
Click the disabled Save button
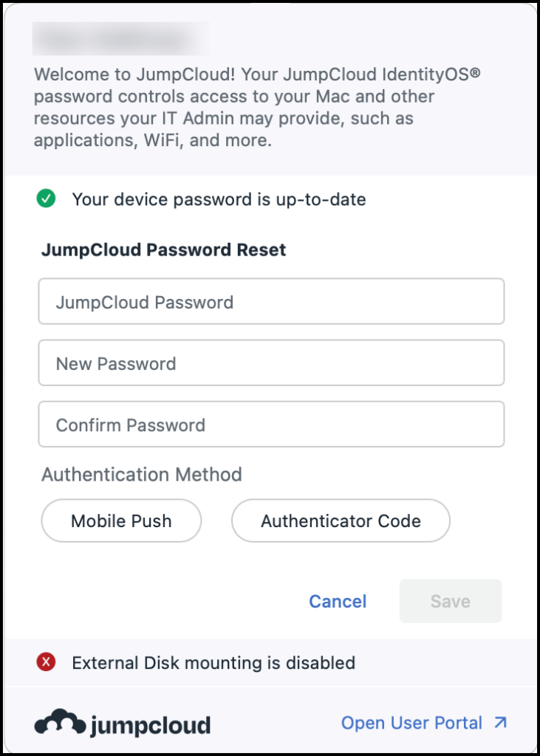[450, 601]
